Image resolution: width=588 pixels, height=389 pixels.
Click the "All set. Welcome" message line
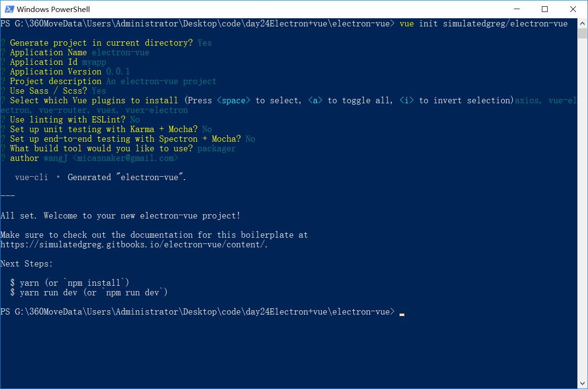120,216
